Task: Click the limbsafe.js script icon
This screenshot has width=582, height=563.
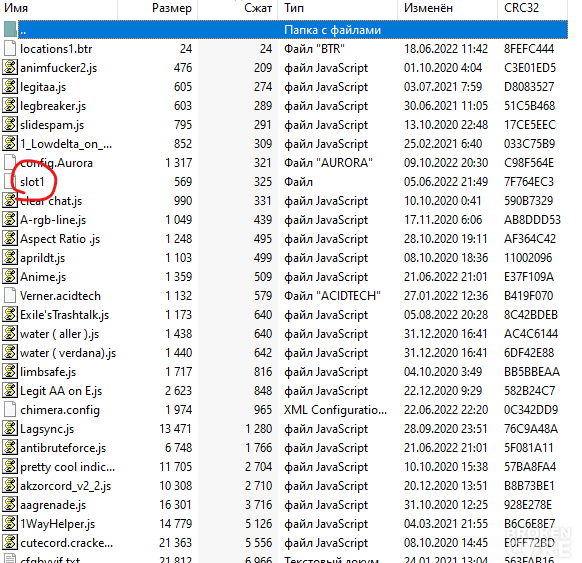Action: [10, 371]
